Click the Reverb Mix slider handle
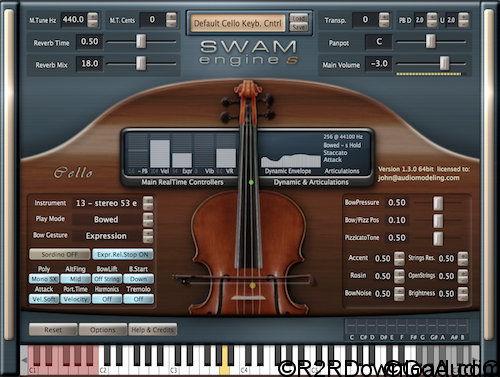 click(x=141, y=63)
